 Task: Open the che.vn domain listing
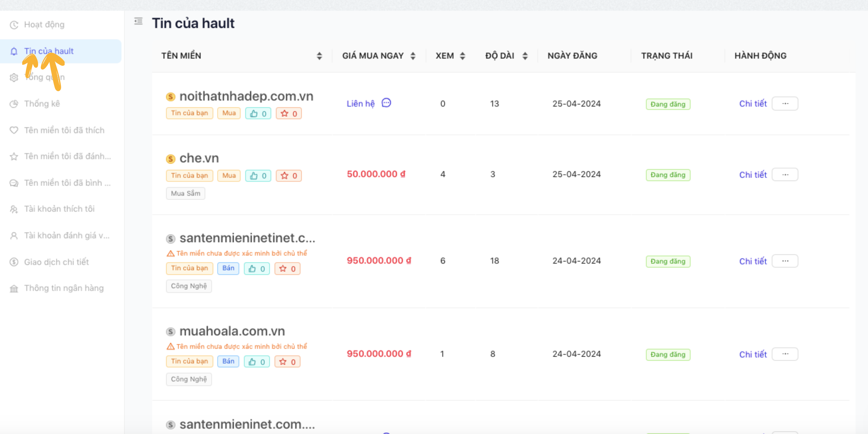[199, 158]
